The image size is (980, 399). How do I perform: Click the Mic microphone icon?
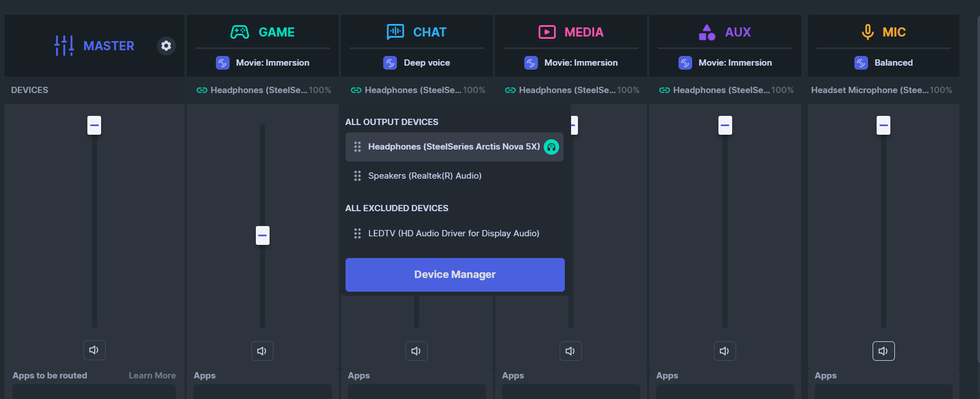867,32
